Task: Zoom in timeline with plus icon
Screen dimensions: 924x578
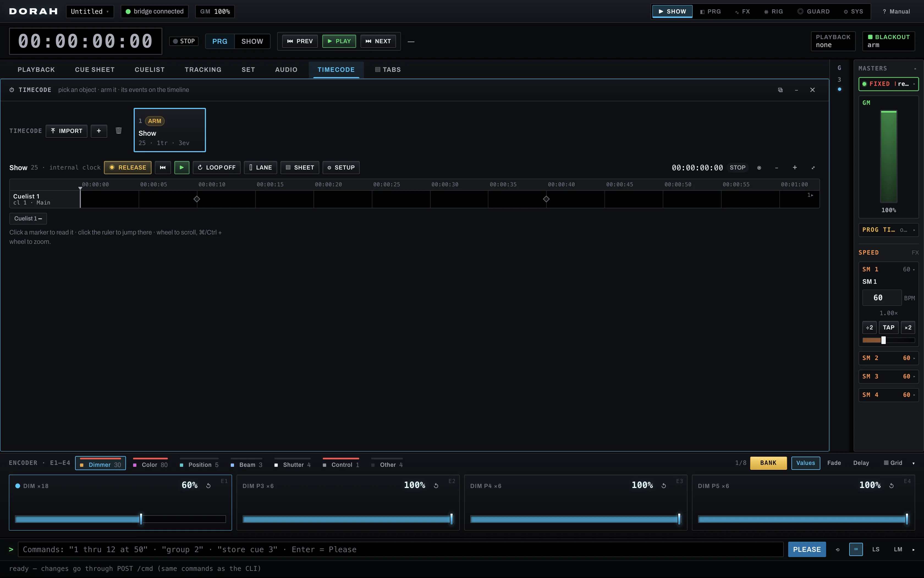Action: (794, 167)
